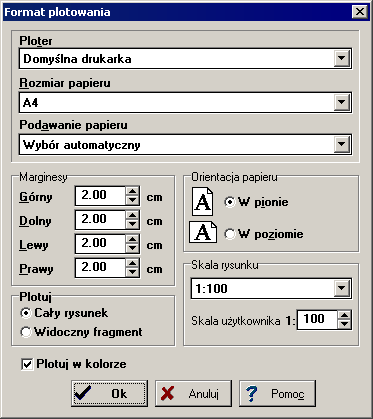Expand the Skala rysunku 1:100 dropdown
The width and height of the screenshot is (373, 419).
[x=342, y=288]
